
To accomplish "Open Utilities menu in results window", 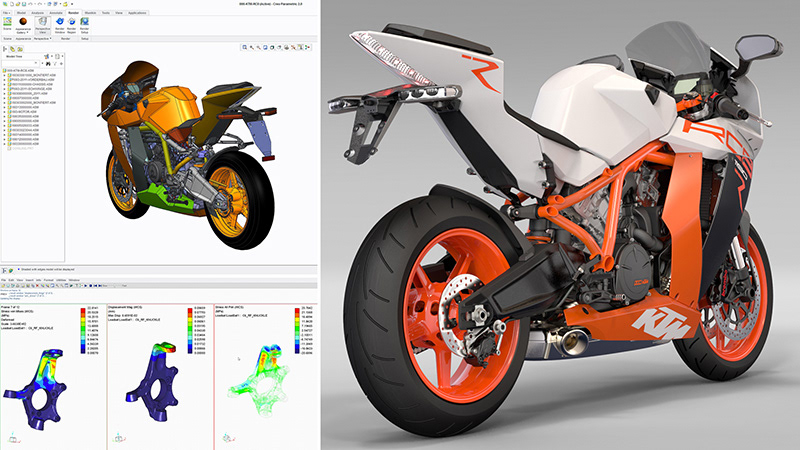I will (x=61, y=280).
